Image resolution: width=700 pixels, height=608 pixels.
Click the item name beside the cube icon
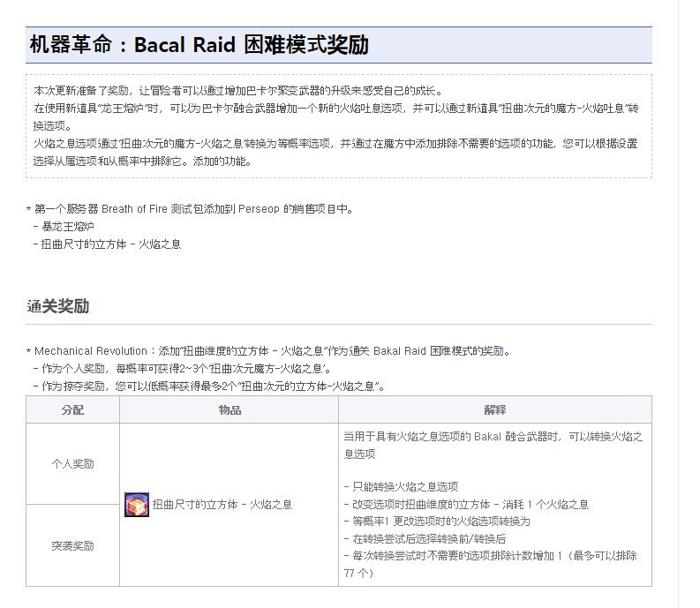point(222,505)
